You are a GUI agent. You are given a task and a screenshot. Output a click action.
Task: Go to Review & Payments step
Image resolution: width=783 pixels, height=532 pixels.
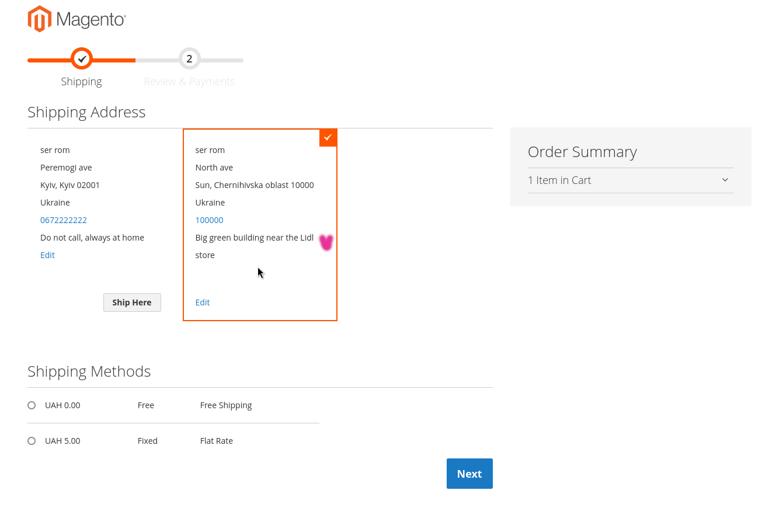click(x=189, y=82)
